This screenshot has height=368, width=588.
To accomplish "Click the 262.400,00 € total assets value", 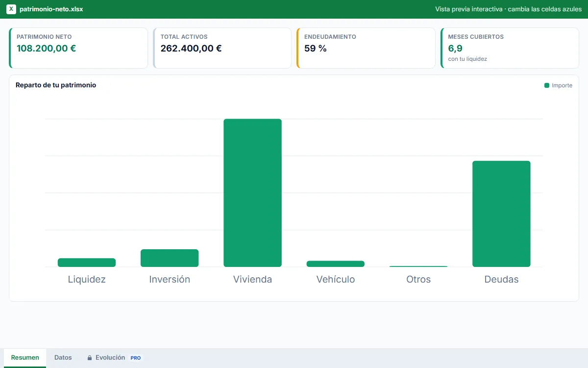I will [x=191, y=48].
